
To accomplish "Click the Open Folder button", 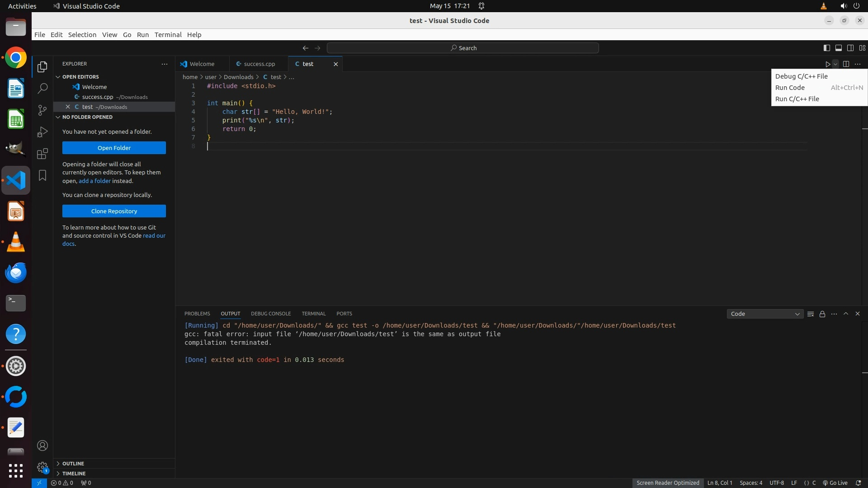I will (x=114, y=148).
